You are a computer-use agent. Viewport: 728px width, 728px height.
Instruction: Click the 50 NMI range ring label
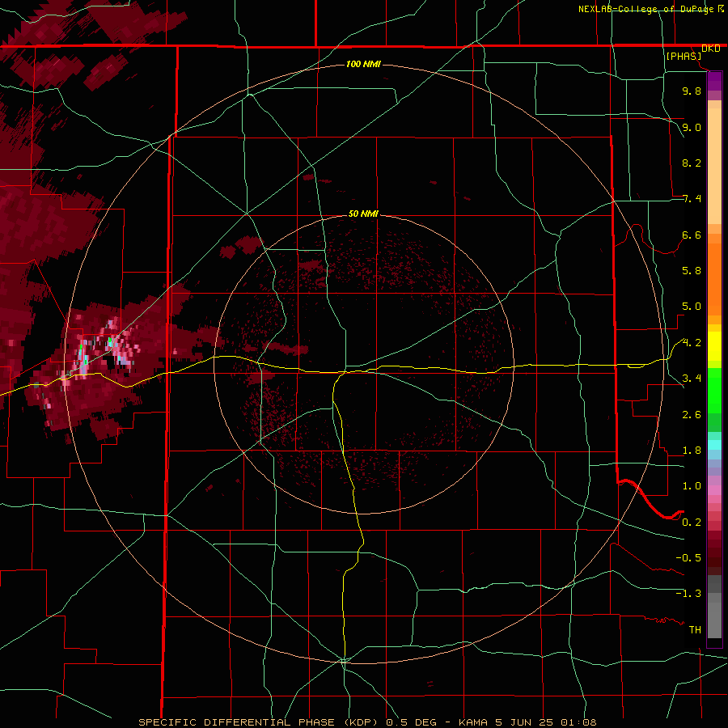[x=363, y=214]
